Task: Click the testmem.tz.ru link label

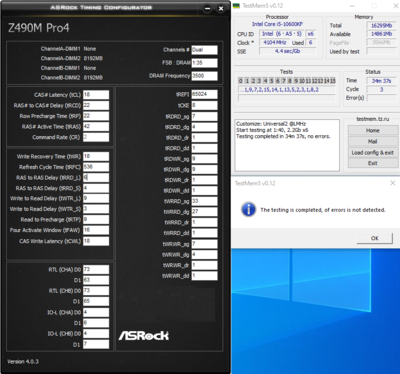Action: (x=372, y=119)
